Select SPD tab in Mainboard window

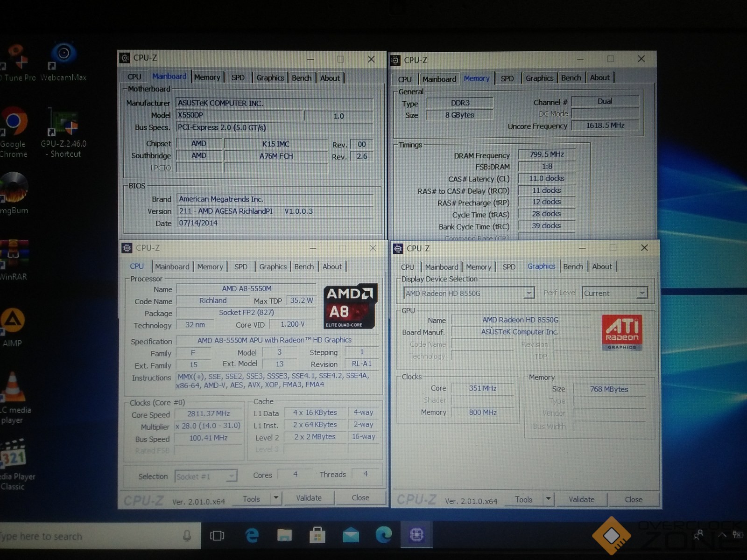(x=238, y=77)
